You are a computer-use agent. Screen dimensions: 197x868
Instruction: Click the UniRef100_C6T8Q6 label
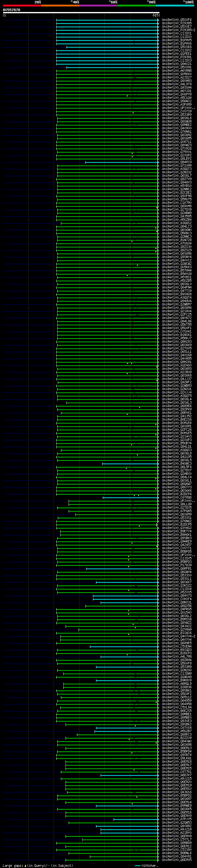177,498
